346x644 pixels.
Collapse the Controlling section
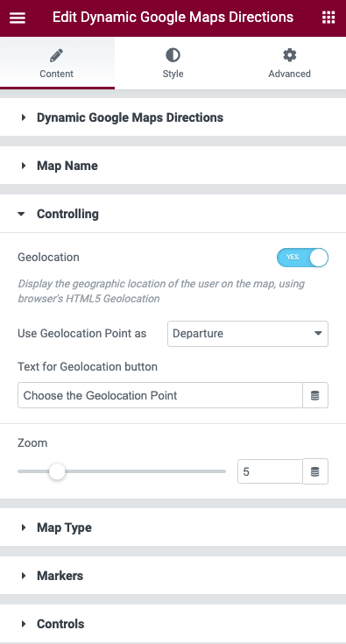coord(173,214)
